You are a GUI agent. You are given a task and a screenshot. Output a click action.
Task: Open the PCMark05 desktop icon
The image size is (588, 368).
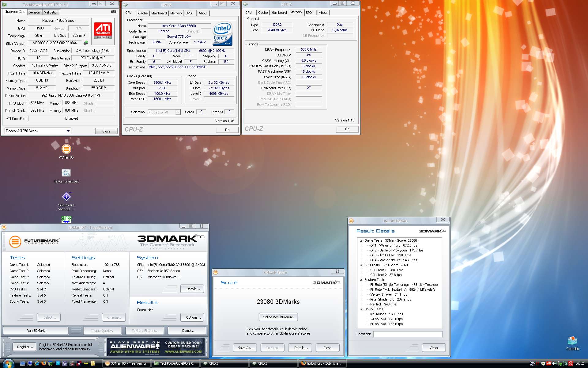tap(66, 151)
